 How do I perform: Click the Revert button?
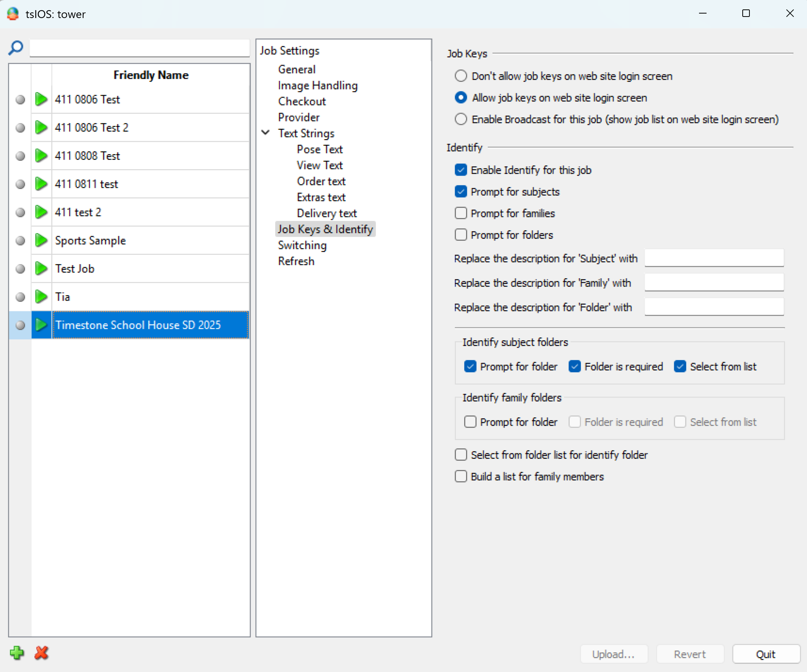[x=690, y=654]
